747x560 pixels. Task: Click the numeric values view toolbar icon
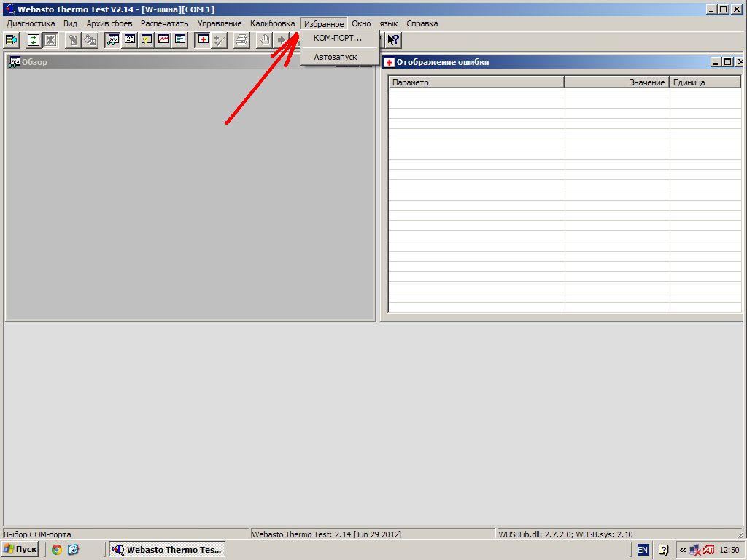pyautogui.click(x=130, y=40)
